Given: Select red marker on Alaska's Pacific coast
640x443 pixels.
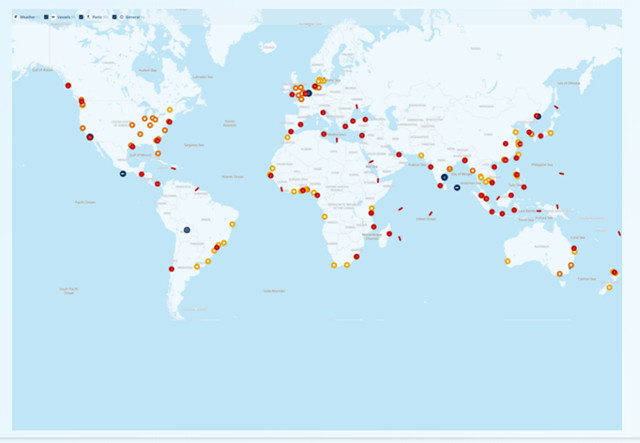Looking at the screenshot, I should [66, 85].
